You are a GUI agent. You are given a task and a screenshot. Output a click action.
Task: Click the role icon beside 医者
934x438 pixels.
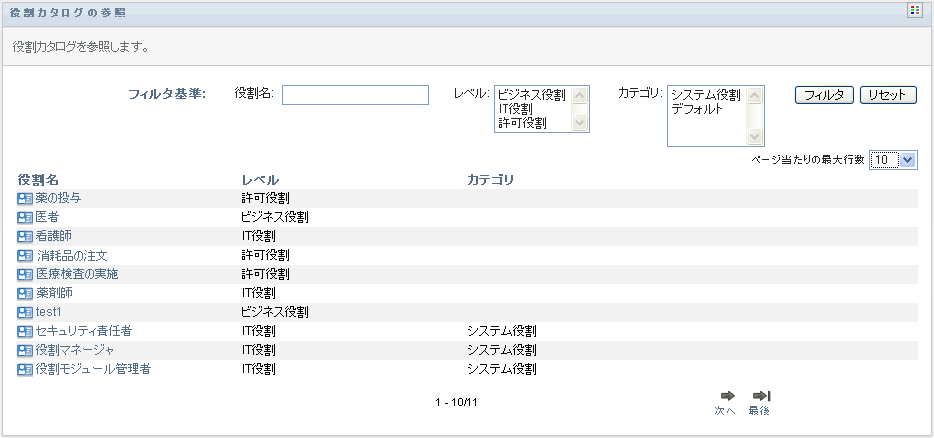click(x=25, y=217)
